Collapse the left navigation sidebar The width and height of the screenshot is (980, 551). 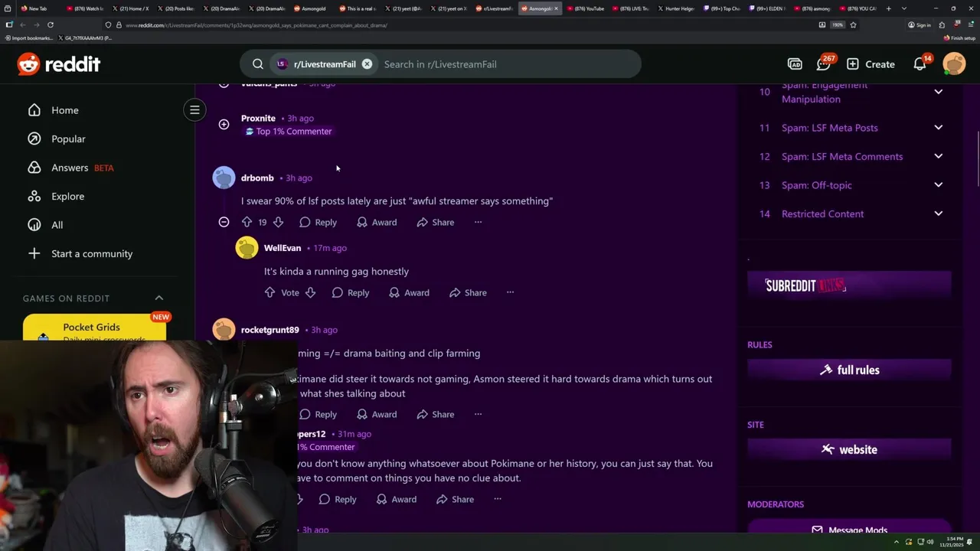tap(194, 110)
